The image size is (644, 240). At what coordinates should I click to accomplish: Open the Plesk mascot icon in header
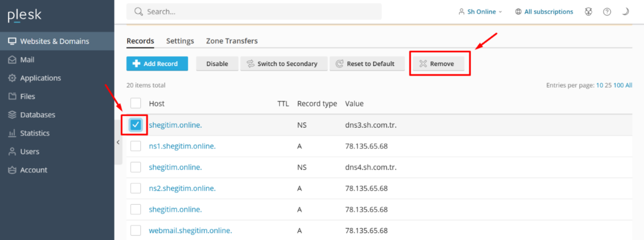click(x=589, y=11)
